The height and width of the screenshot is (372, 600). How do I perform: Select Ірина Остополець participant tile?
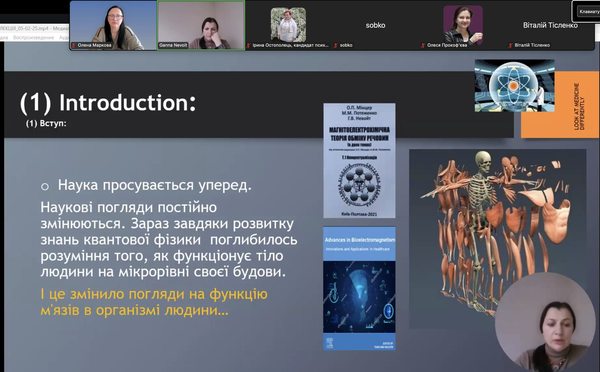288,25
